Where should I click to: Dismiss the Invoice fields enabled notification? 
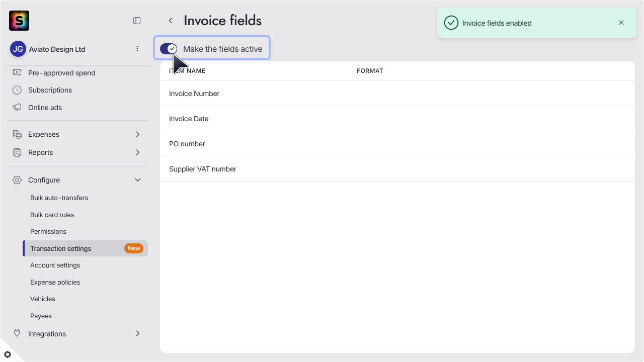621,23
